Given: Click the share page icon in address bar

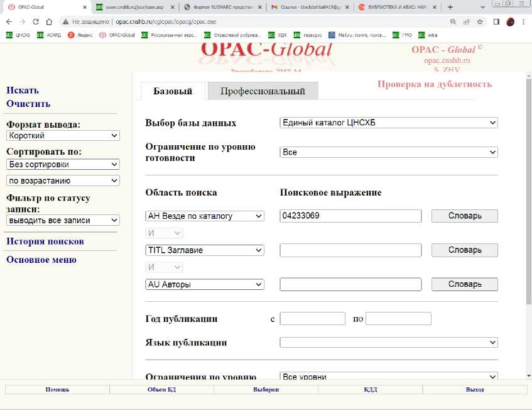Looking at the screenshot, I should click(466, 21).
